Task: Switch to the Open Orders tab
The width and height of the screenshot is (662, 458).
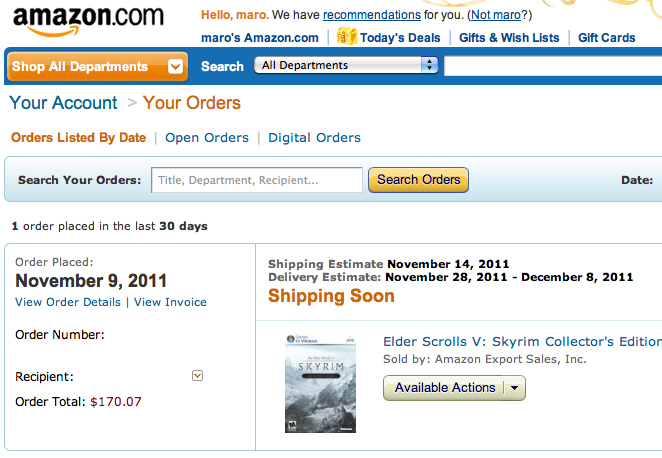Action: 206,138
